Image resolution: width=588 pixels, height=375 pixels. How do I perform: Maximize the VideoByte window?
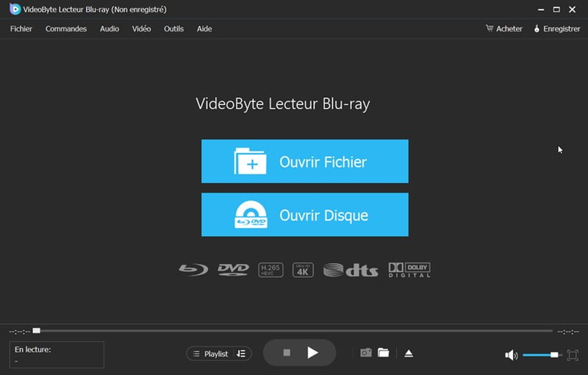tap(556, 10)
